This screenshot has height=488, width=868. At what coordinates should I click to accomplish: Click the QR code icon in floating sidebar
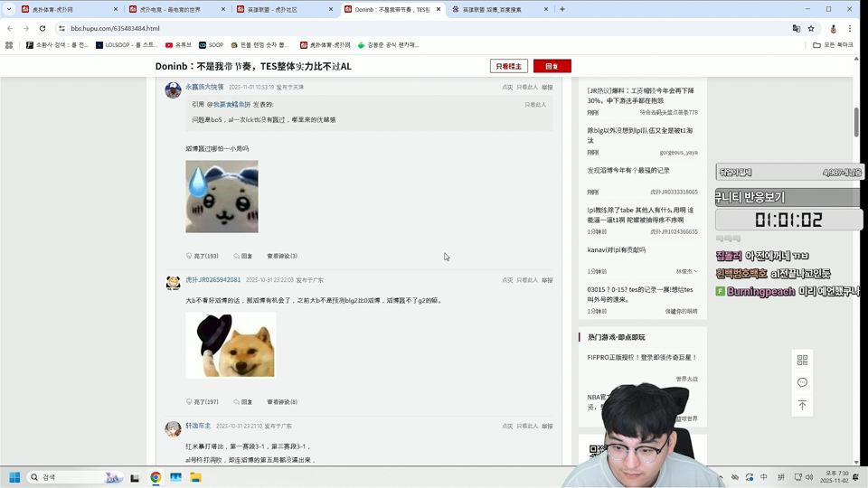(802, 360)
